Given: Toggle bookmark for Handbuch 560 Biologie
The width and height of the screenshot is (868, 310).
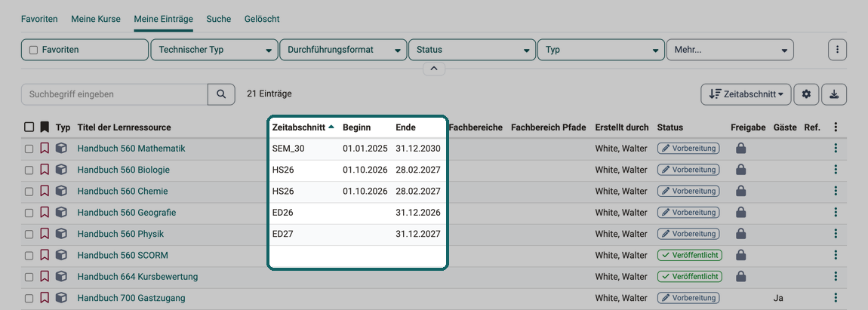Looking at the screenshot, I should [45, 170].
